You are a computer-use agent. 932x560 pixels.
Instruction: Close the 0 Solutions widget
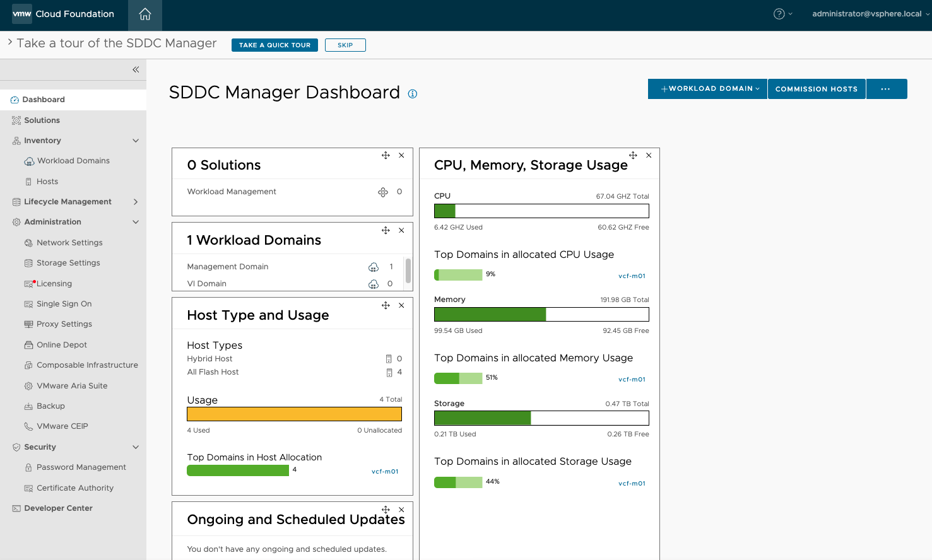point(401,155)
